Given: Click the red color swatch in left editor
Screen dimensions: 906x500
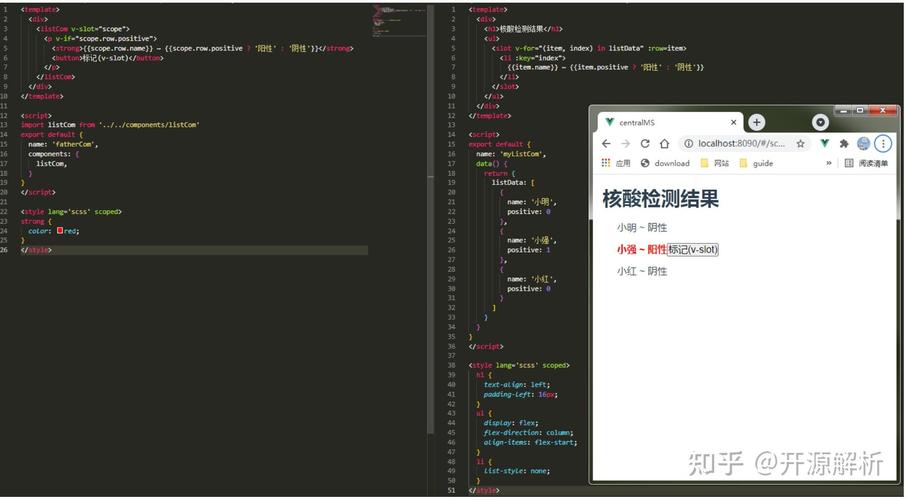Looking at the screenshot, I should pos(60,231).
